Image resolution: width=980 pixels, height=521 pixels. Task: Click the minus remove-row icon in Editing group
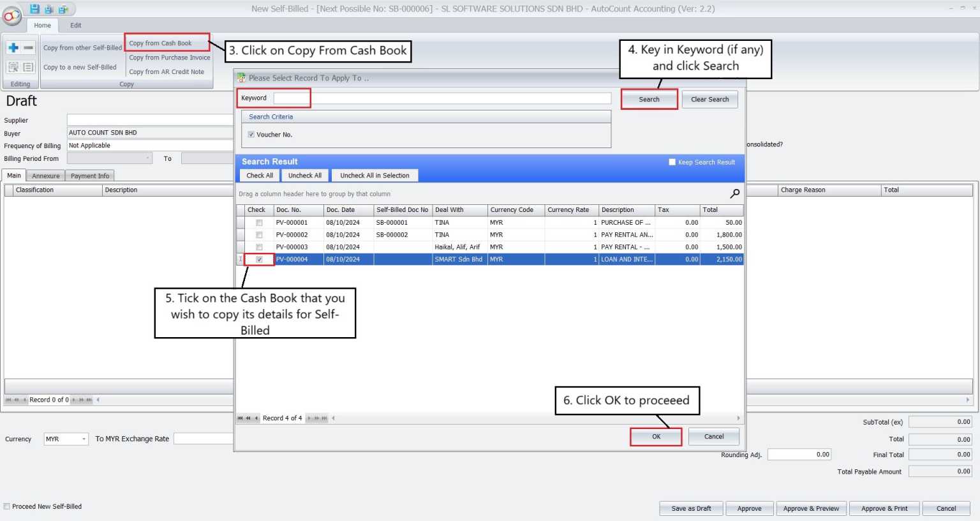click(x=28, y=48)
